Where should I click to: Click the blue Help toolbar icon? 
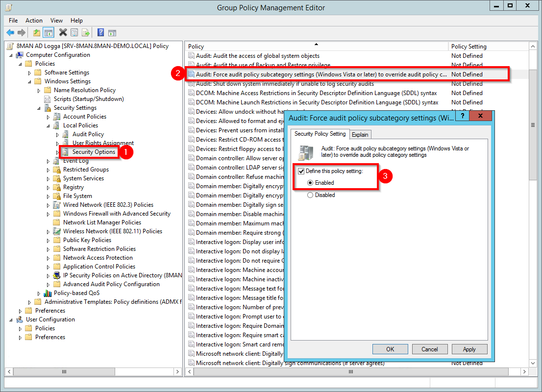pos(100,33)
